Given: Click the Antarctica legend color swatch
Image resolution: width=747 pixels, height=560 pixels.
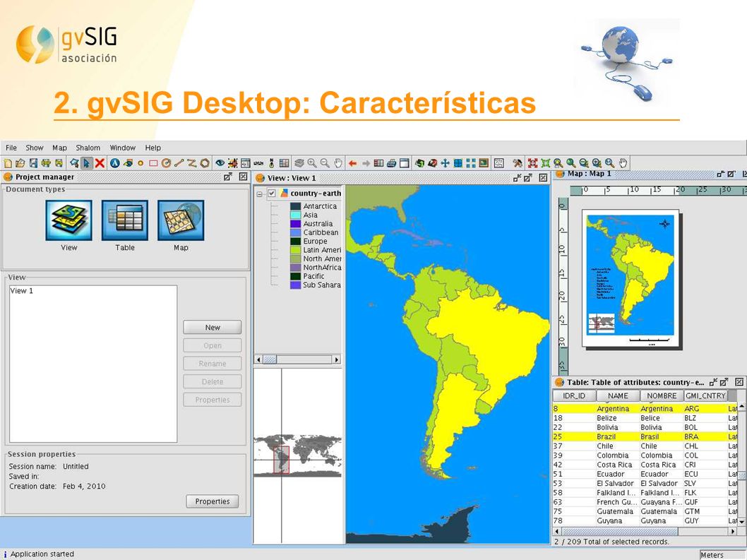Looking at the screenshot, I should (x=295, y=206).
